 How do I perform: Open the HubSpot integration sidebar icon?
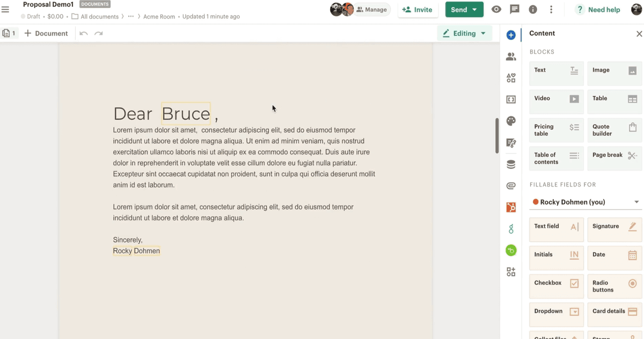click(511, 207)
